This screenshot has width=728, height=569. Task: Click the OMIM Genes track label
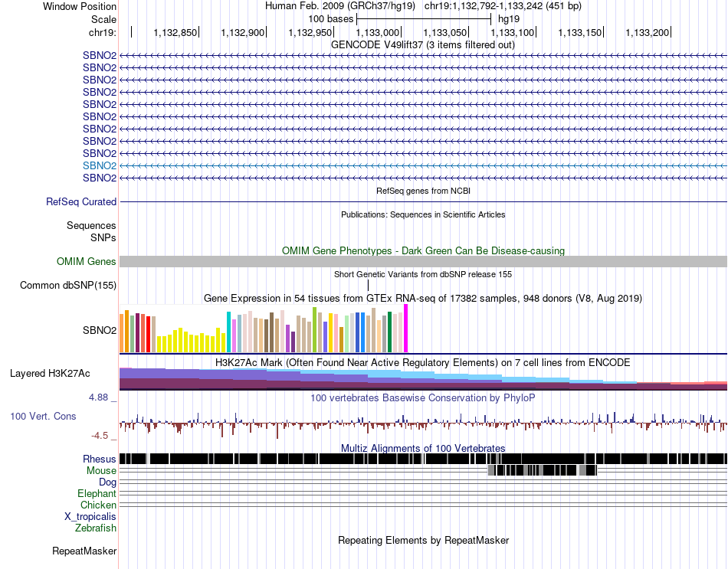pos(87,262)
